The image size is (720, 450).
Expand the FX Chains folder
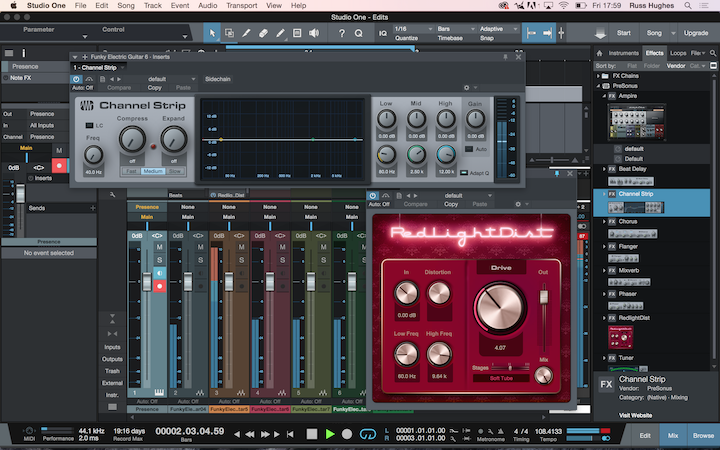pyautogui.click(x=598, y=76)
